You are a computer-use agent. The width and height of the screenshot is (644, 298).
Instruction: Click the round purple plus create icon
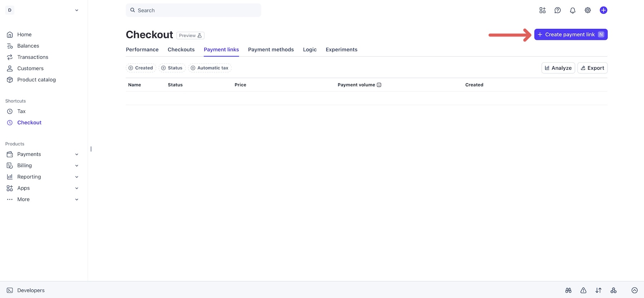tap(603, 10)
